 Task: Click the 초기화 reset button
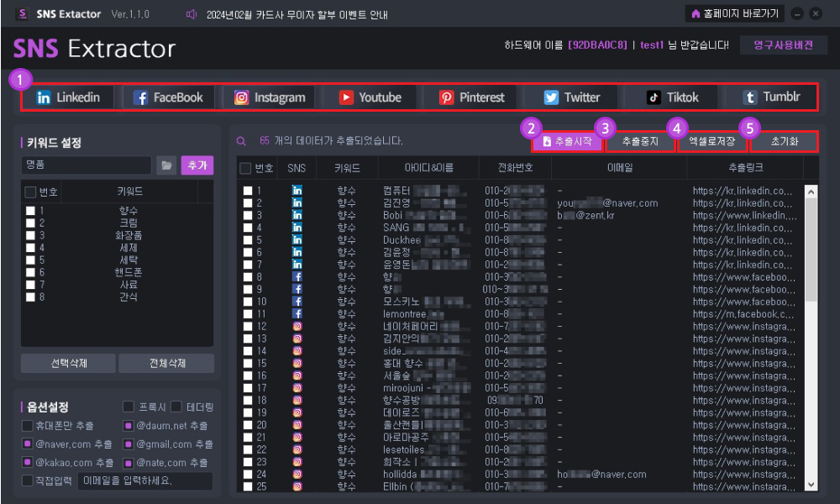click(785, 141)
